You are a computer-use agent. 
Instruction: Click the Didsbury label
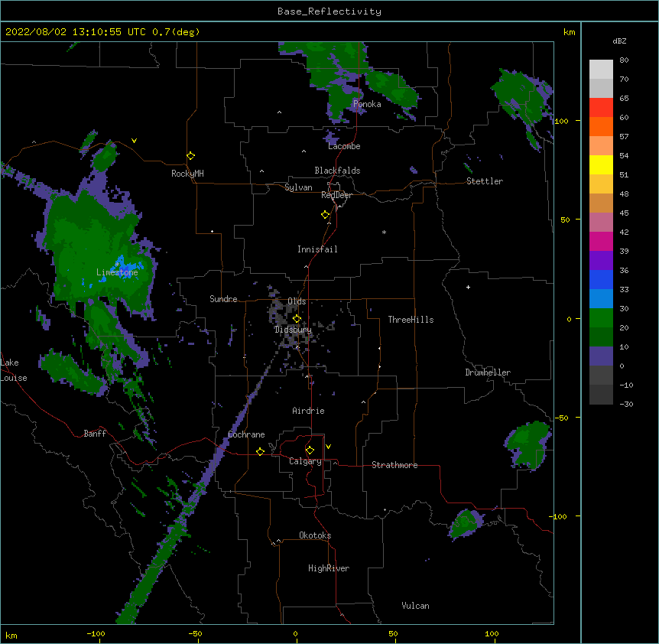[x=293, y=330]
